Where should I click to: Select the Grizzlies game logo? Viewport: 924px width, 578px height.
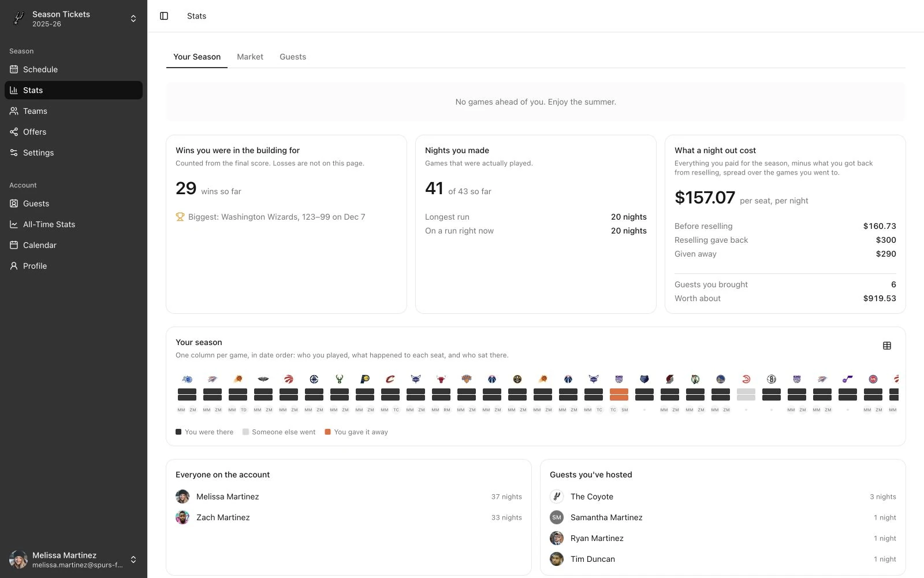coord(644,379)
